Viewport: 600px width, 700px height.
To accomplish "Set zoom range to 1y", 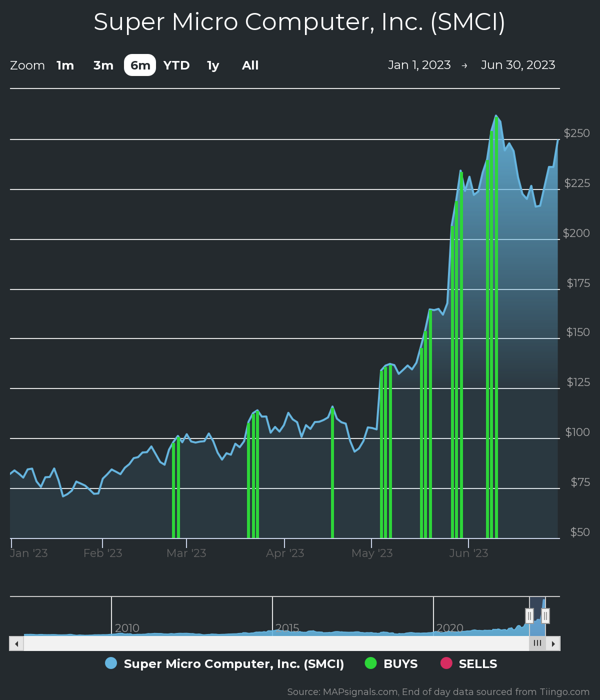I will [x=213, y=65].
